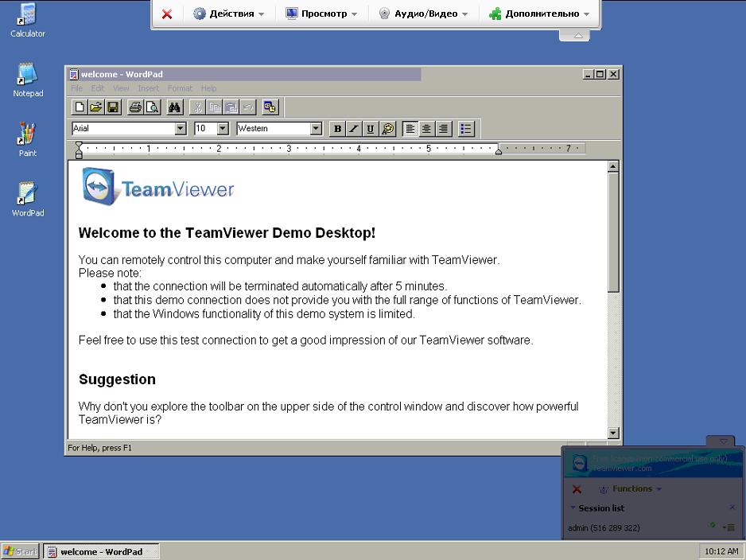Select the Notepad desktop icon
The height and width of the screenshot is (560, 746).
tap(28, 80)
